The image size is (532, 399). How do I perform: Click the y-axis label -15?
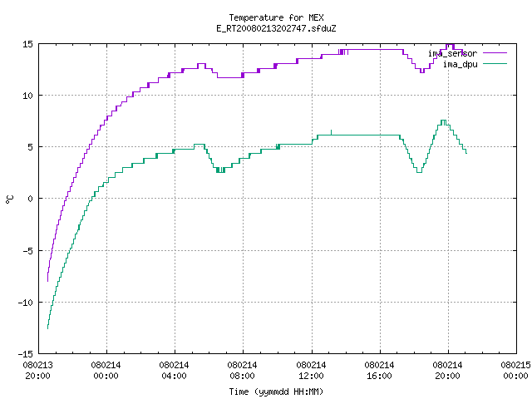tap(26, 354)
